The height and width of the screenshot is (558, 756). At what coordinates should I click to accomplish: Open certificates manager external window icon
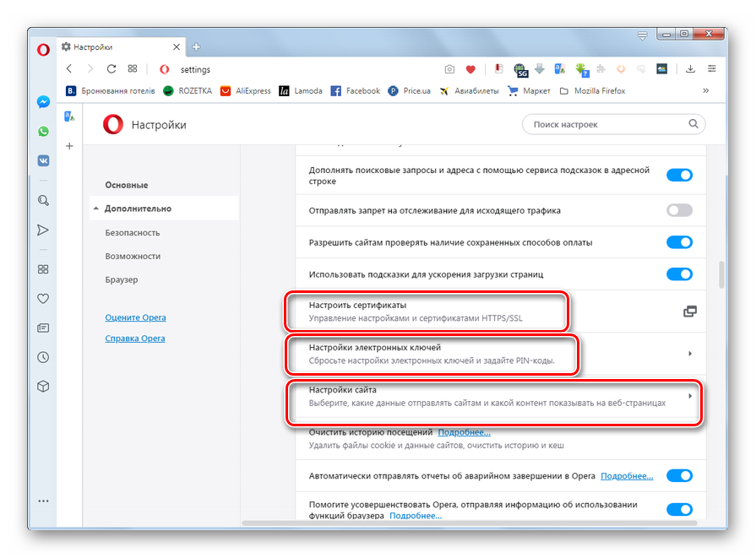[x=690, y=312]
